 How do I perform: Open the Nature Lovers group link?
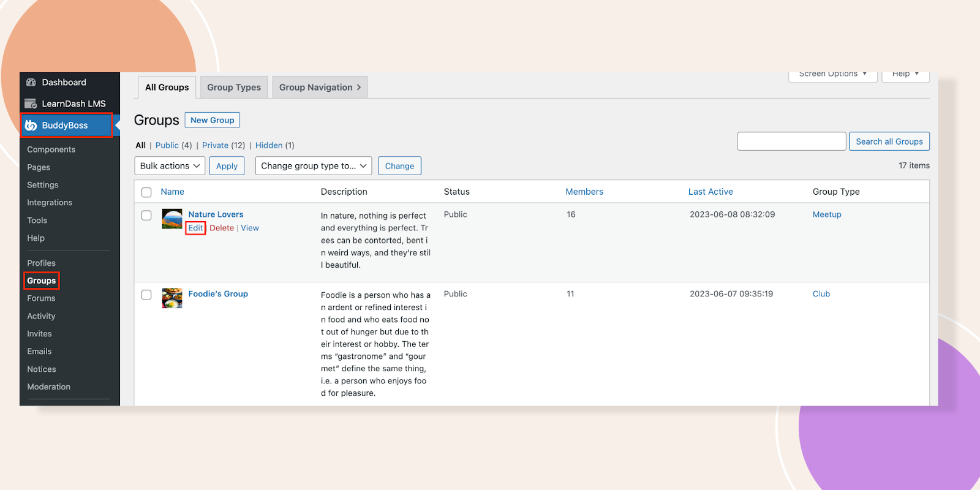tap(216, 214)
